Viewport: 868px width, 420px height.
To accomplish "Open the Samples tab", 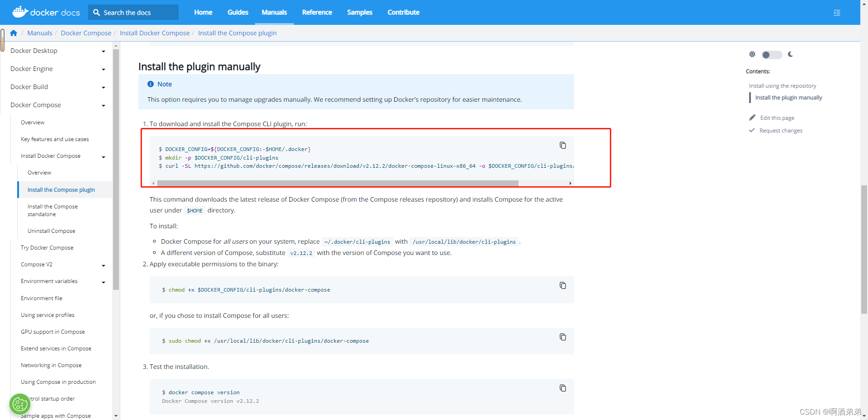I will (360, 12).
